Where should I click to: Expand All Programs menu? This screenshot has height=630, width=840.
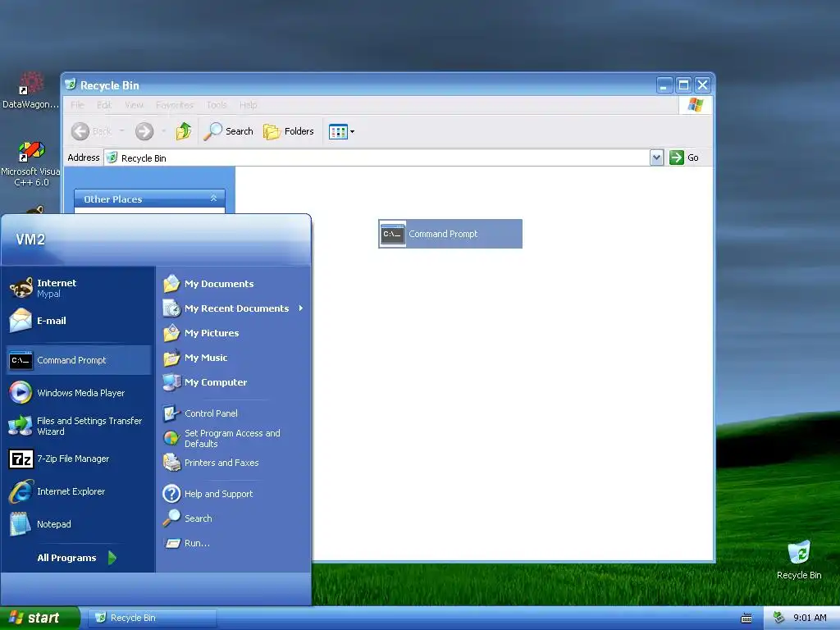pos(76,558)
